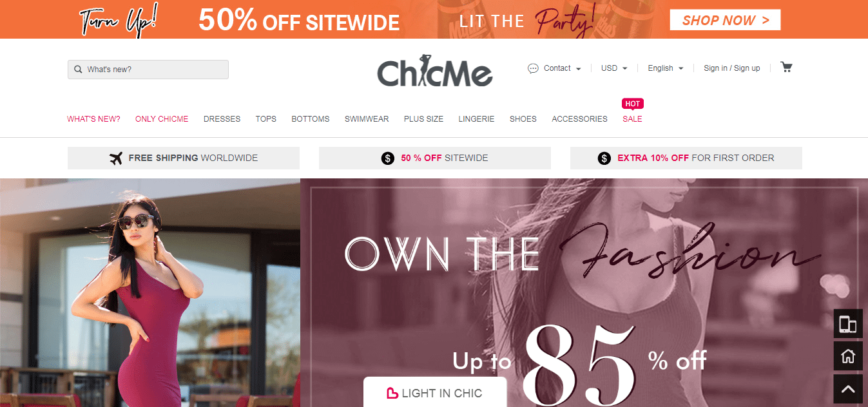Open the English language dropdown

click(666, 68)
